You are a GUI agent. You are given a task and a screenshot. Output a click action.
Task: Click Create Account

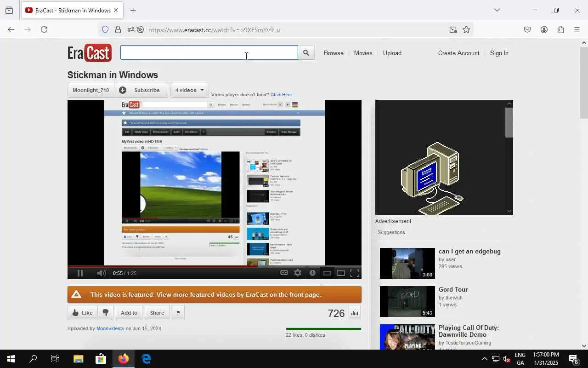click(x=458, y=53)
